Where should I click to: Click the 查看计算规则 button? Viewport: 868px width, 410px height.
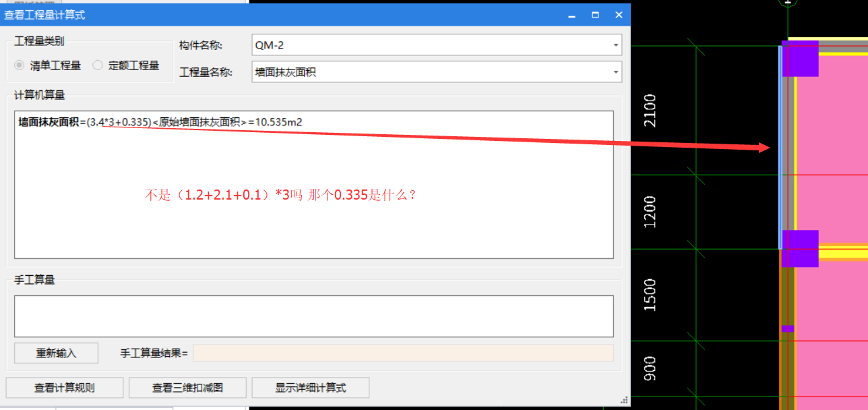point(65,388)
